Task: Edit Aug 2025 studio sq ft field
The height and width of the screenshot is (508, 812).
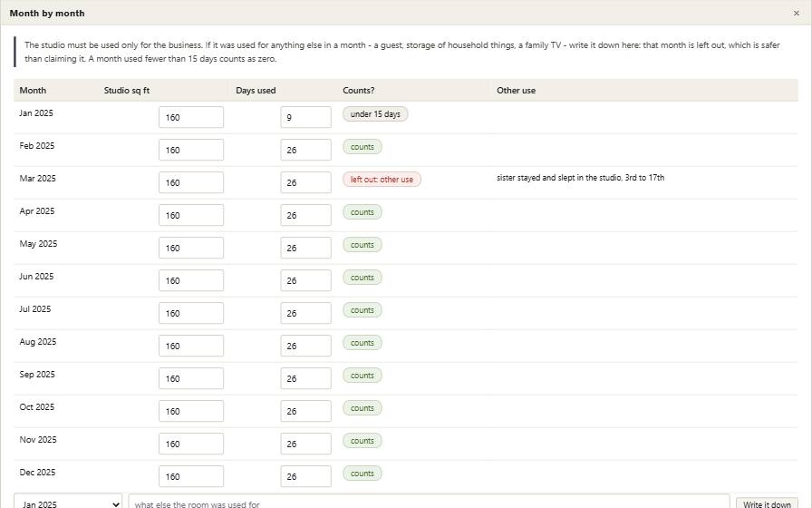Action: coord(191,346)
